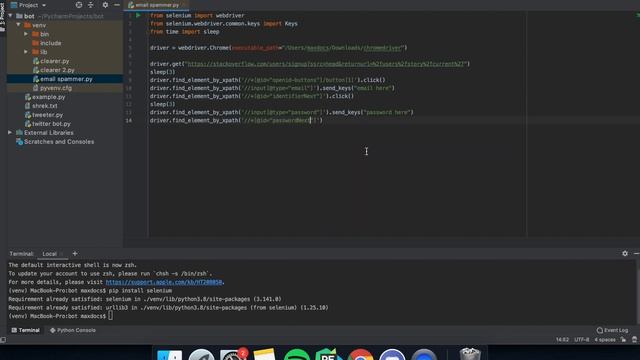Click 'from time import sleep' line
Screen dimensions: 640x360
pyautogui.click(x=184, y=31)
